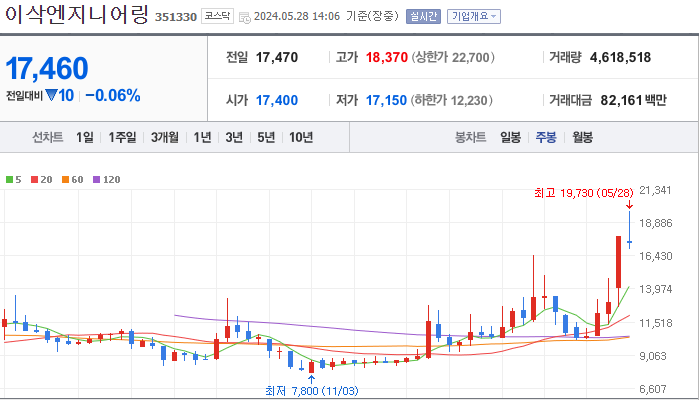The height and width of the screenshot is (400, 699).
Task: Click the y-axis value 9,063
Action: click(653, 356)
